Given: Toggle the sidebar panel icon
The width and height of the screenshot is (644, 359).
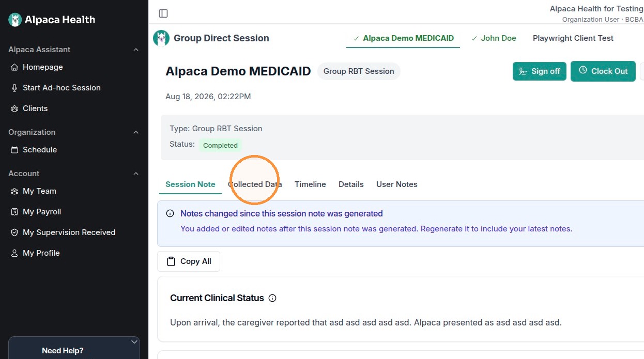Looking at the screenshot, I should click(x=163, y=13).
